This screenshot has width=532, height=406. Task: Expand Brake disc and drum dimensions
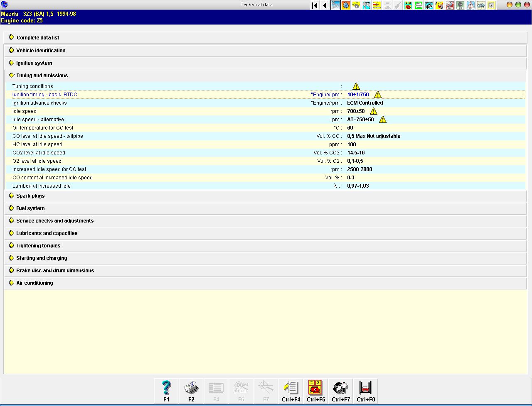pos(55,271)
